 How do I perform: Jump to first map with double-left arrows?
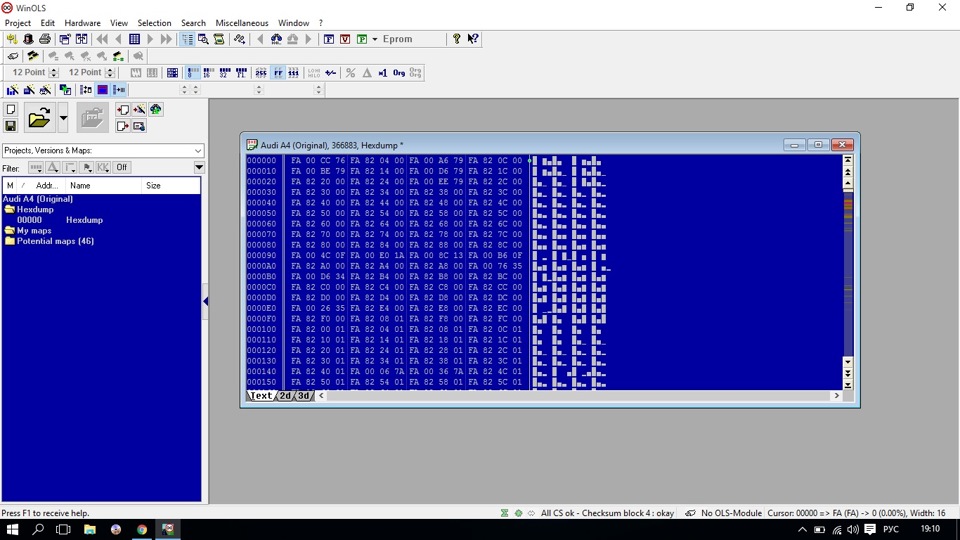(102, 39)
